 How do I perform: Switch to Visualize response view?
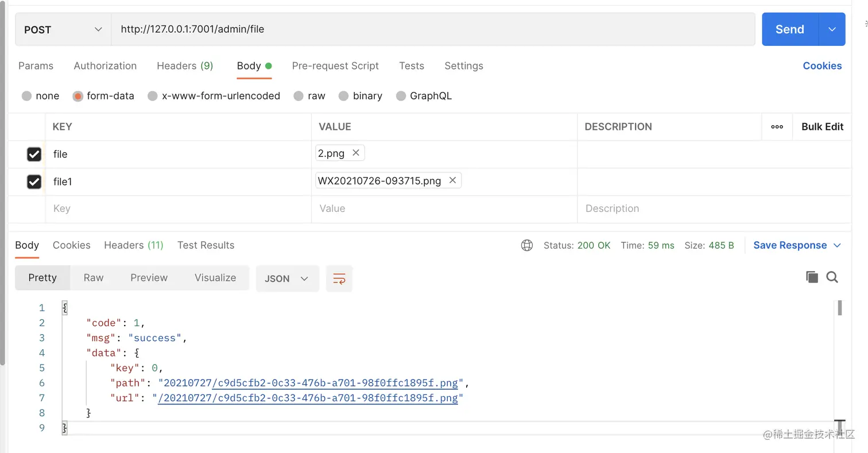215,277
